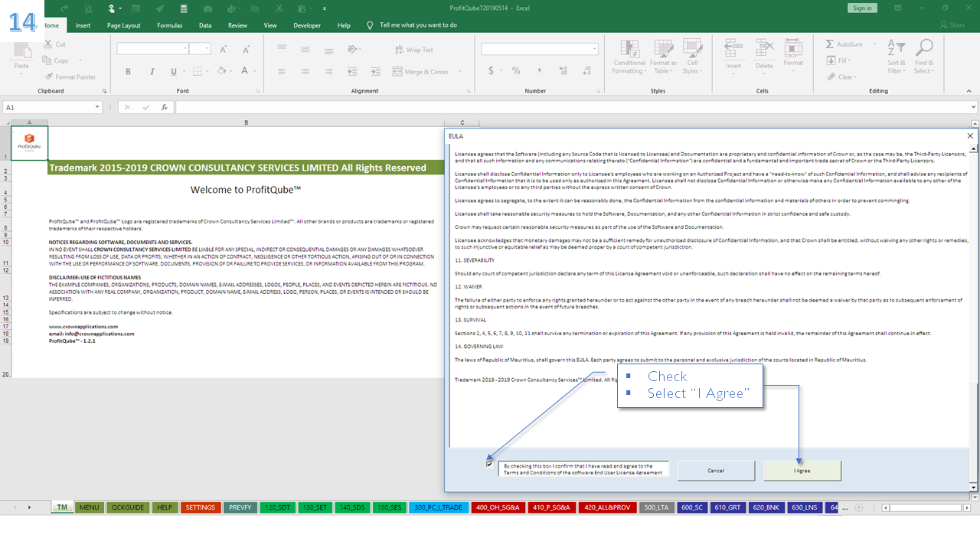Screen dimensions: 980x551
Task: Toggle Bold formatting
Action: pos(129,72)
